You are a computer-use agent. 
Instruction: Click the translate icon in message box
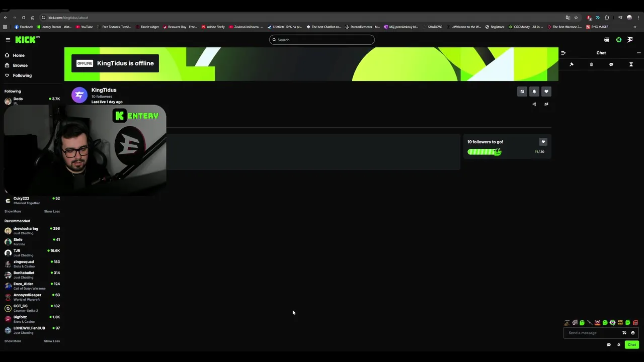(624, 333)
